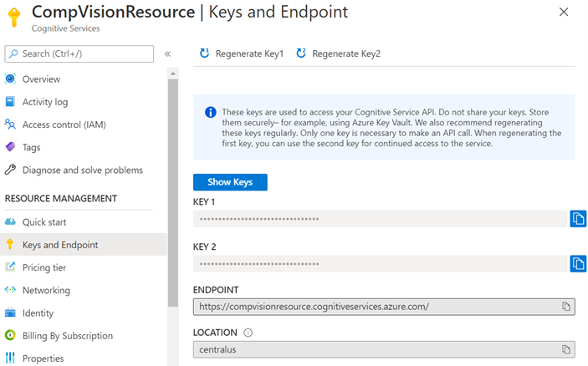Click the Activity log book icon
588x366 pixels.
click(x=10, y=101)
